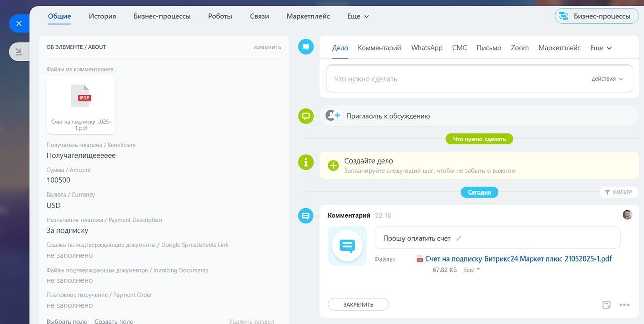
Task: Click the invite person icon with plus
Action: coord(333,116)
